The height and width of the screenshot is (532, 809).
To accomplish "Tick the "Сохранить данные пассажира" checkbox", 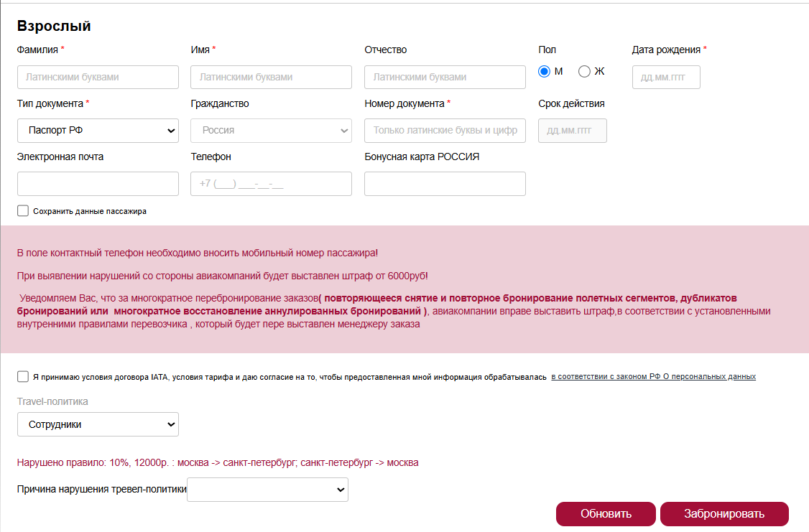I will [23, 210].
